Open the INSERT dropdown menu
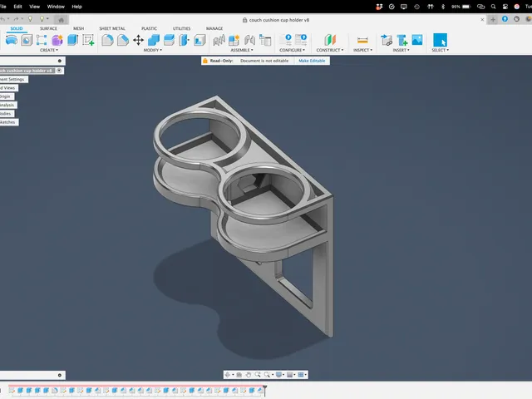532x399 pixels. [401, 50]
